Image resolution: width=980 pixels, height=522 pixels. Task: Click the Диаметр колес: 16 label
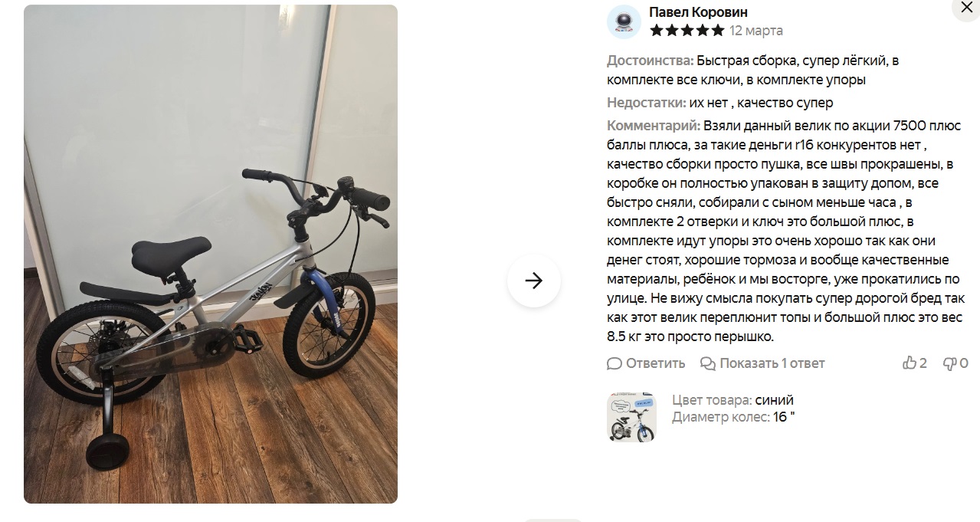tap(733, 417)
